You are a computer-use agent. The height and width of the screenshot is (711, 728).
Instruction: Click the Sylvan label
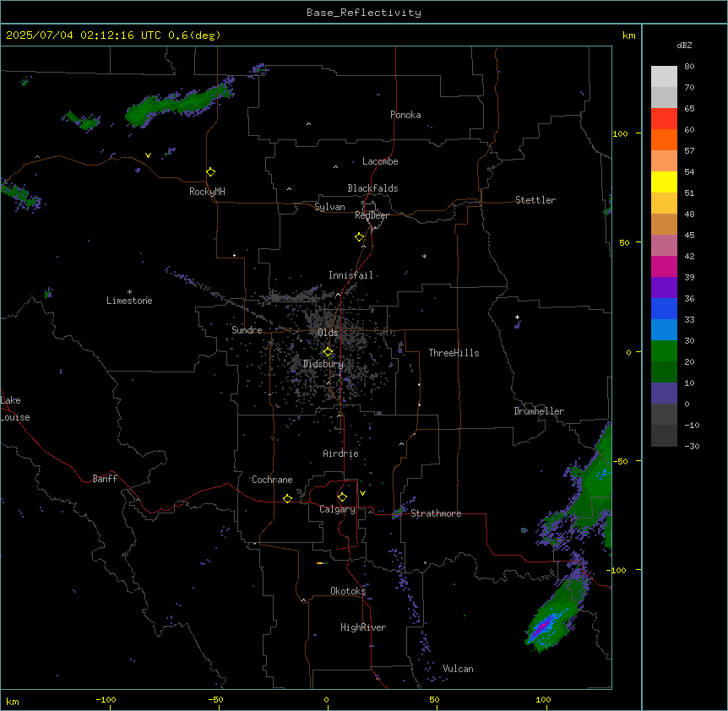click(x=329, y=207)
